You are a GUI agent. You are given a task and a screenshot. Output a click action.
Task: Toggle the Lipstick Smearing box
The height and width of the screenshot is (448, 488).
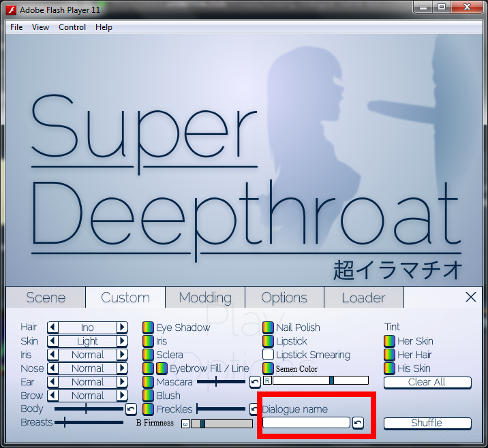(268, 355)
